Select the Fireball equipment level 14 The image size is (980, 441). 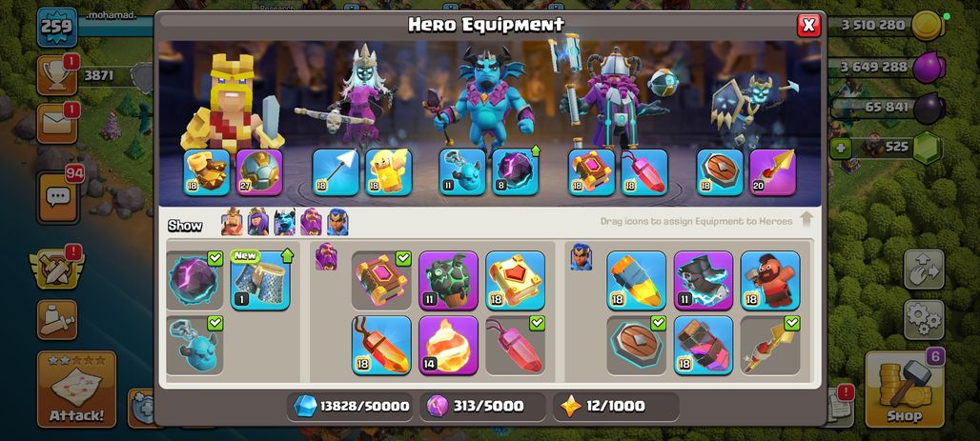(x=448, y=345)
